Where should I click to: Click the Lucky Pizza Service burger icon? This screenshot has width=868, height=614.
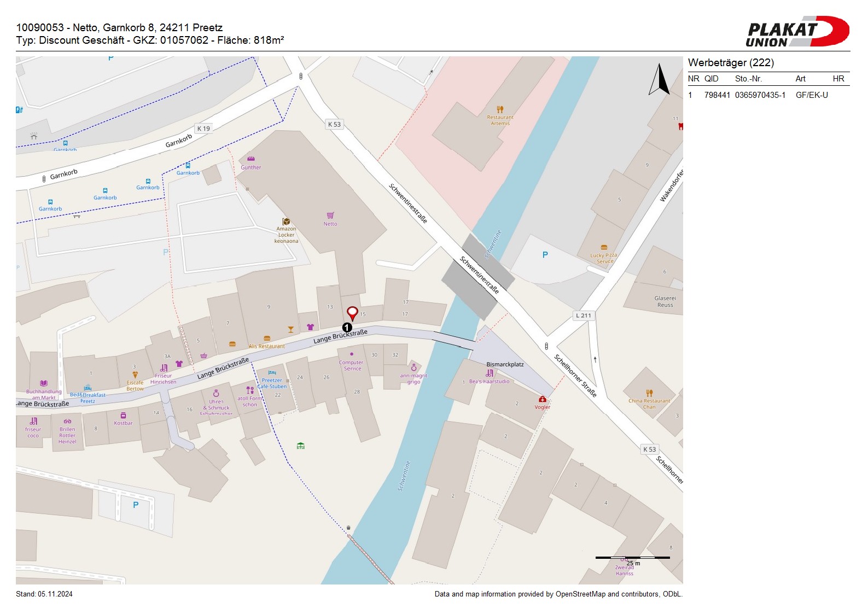[604, 248]
